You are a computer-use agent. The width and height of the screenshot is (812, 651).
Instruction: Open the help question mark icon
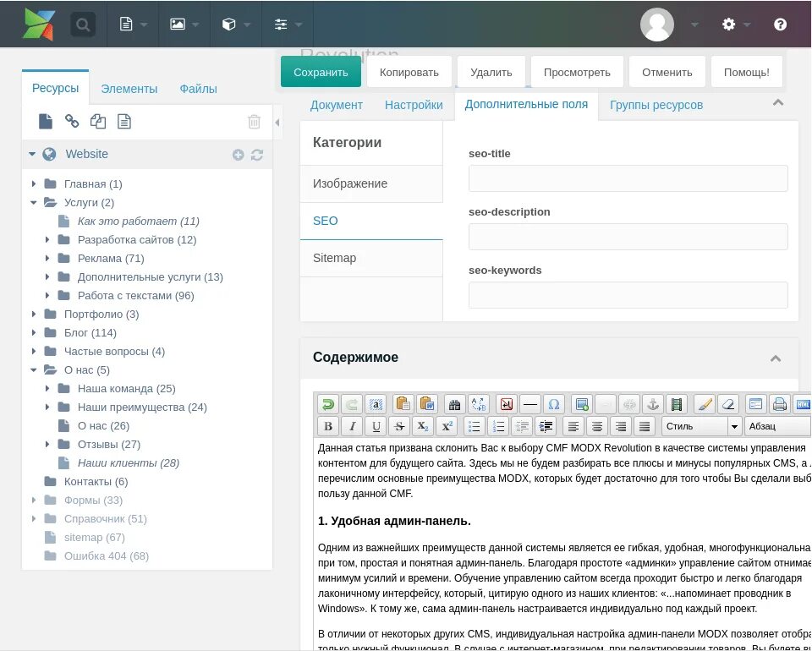(x=780, y=24)
